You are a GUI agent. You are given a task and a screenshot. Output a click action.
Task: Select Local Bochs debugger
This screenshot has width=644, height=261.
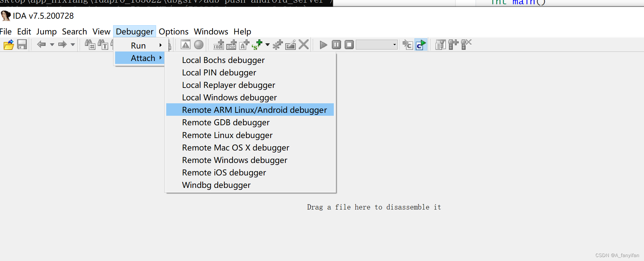(250, 60)
